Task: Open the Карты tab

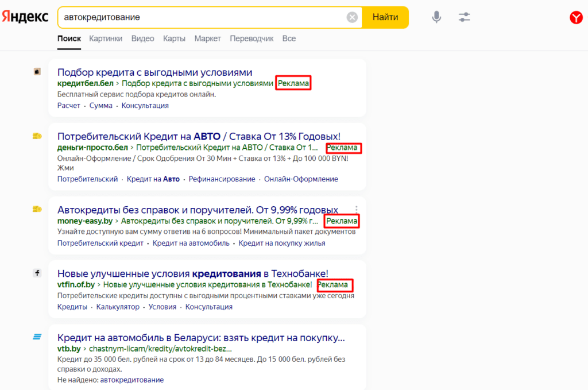Action: 174,38
